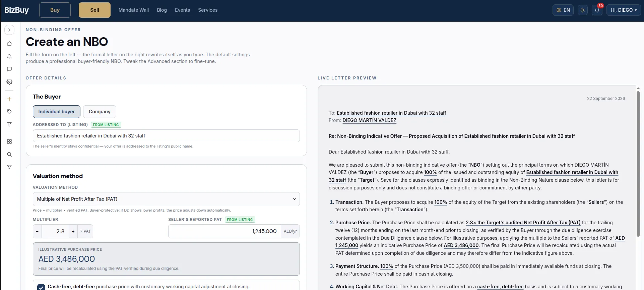
Task: Click the multiplier value field showing 2.8
Action: (x=55, y=231)
